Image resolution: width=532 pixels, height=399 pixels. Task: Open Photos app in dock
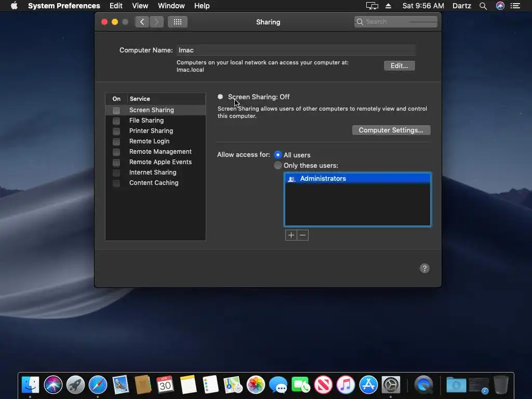(x=256, y=385)
